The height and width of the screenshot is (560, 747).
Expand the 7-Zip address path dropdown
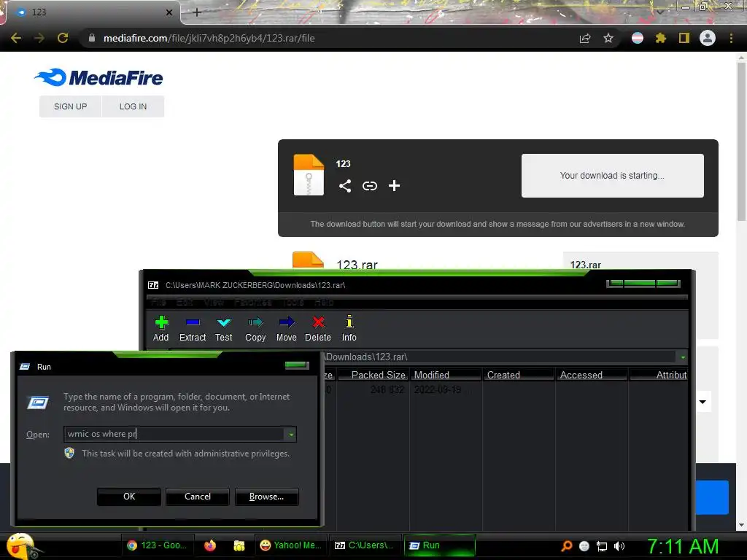pos(683,357)
